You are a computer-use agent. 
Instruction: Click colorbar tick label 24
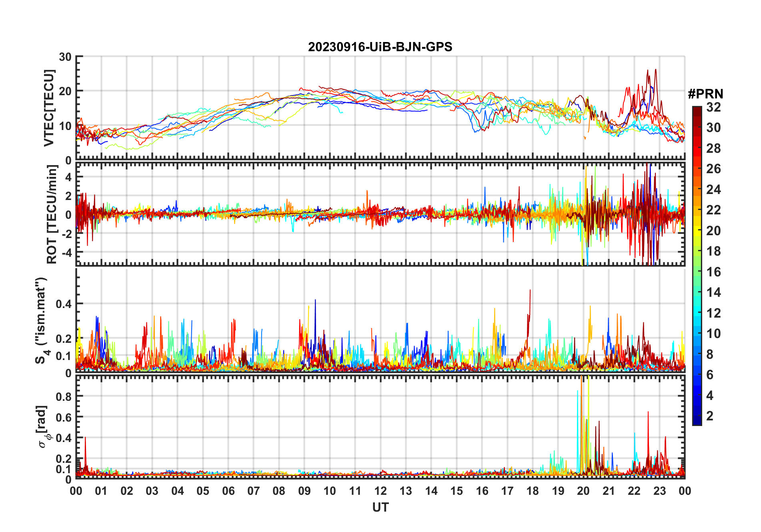[713, 189]
